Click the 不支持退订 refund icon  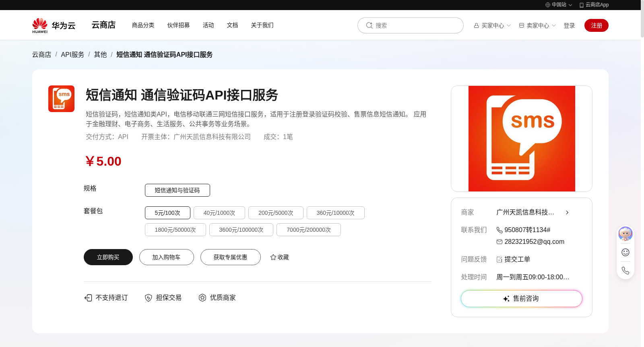(88, 298)
